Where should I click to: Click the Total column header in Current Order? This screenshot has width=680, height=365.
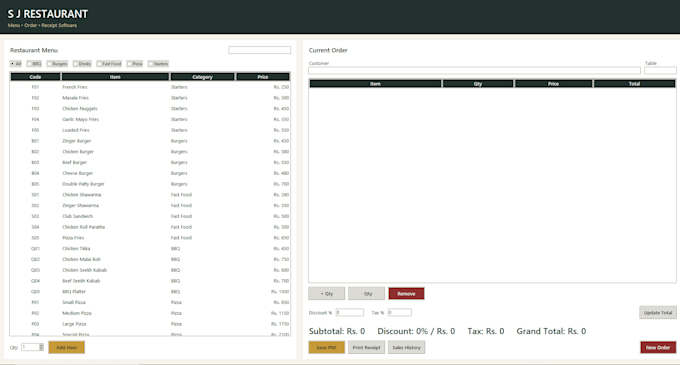[x=634, y=84]
